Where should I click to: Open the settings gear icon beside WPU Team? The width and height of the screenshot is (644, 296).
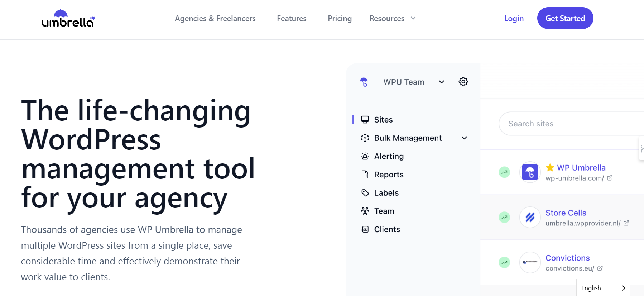click(x=463, y=82)
